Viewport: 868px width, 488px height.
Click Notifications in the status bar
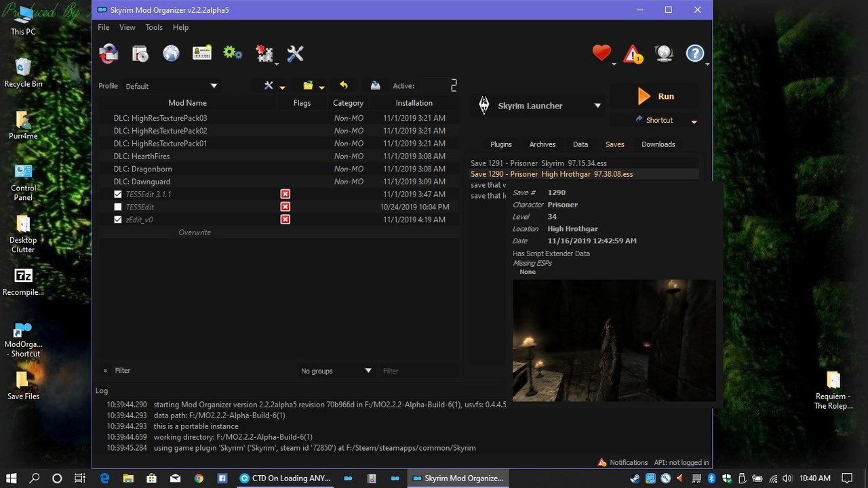(x=623, y=462)
